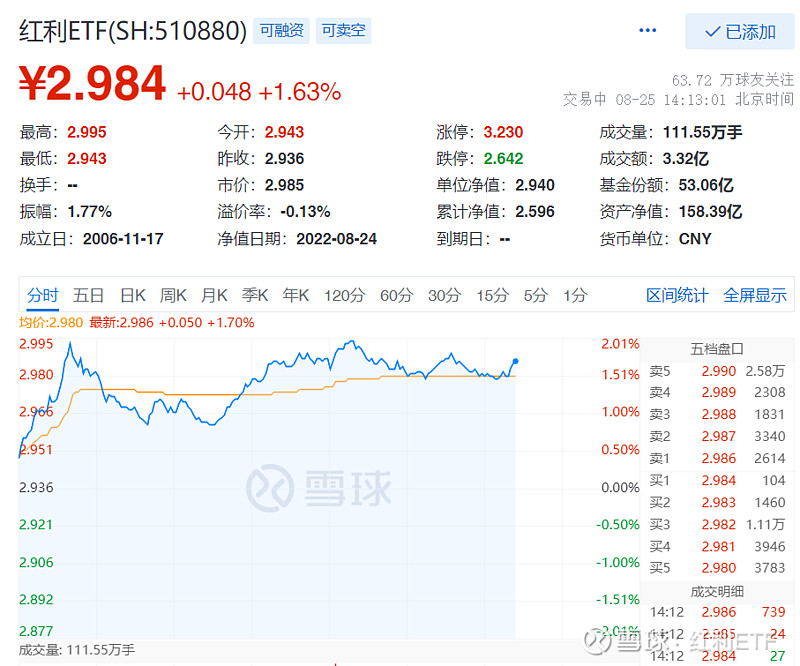Click the 五档盘口 panel header
Viewport: 800px width, 666px height.
point(717,349)
